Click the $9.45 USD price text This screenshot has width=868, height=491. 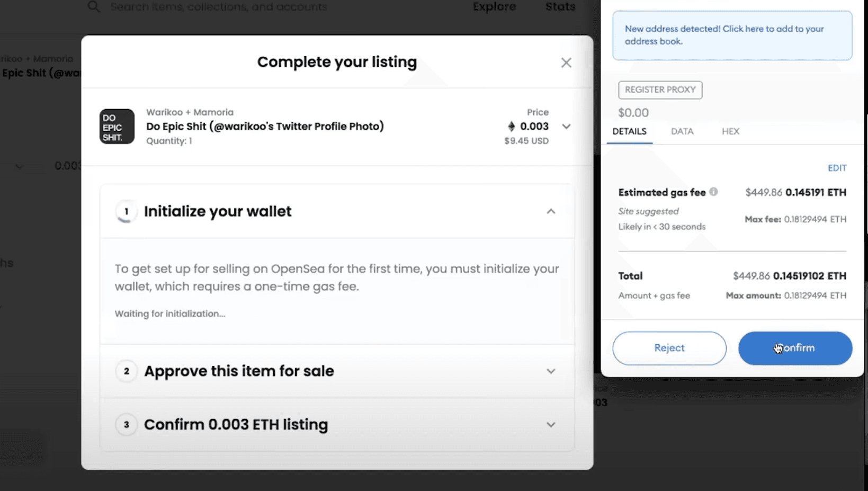526,141
